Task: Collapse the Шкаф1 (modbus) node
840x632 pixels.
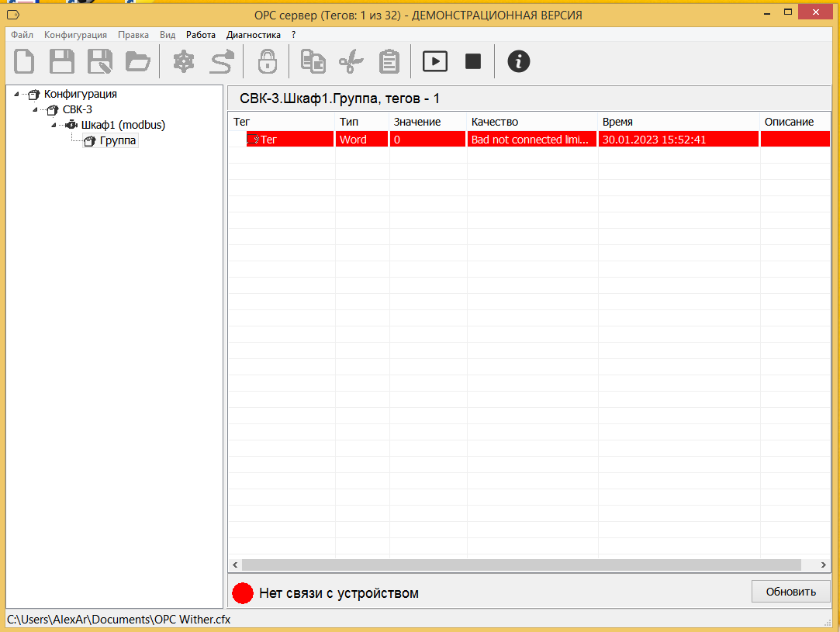Action: [54, 126]
